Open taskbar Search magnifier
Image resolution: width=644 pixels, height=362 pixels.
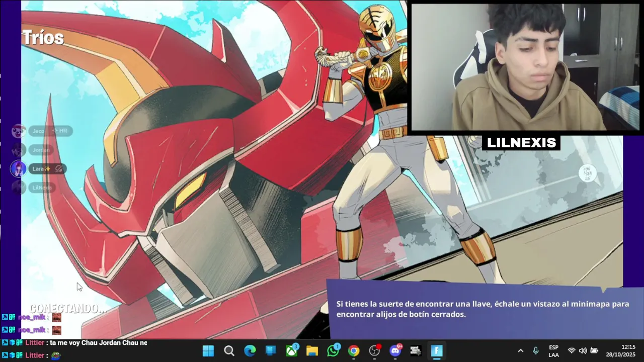click(229, 351)
